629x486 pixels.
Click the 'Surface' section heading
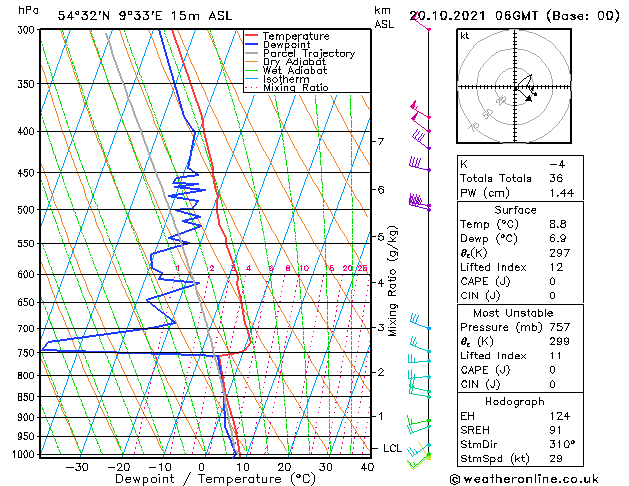(515, 210)
